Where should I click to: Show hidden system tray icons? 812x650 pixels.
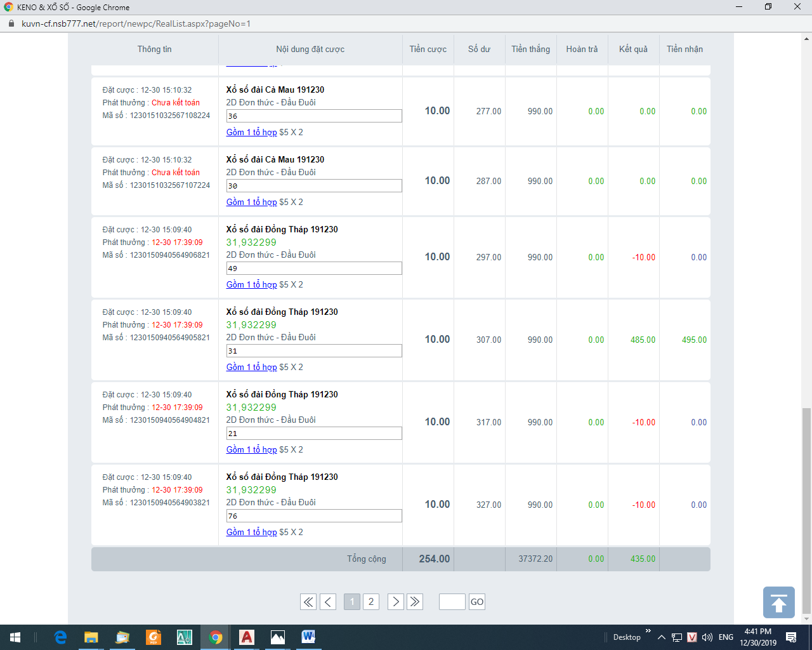coord(661,637)
